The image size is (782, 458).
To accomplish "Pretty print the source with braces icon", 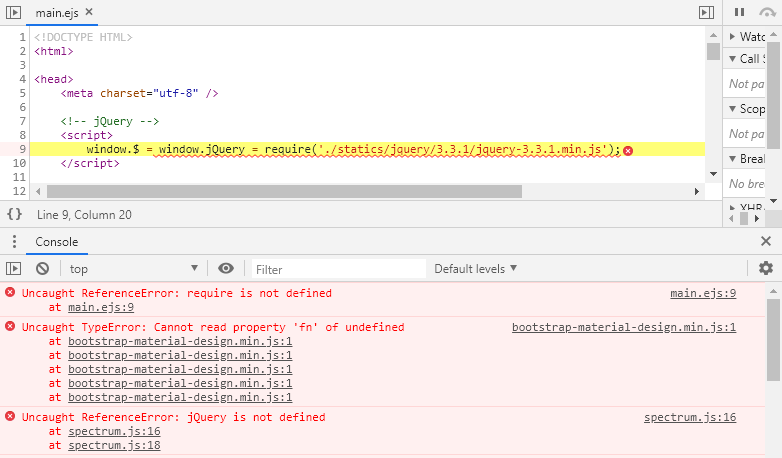I will coord(14,215).
